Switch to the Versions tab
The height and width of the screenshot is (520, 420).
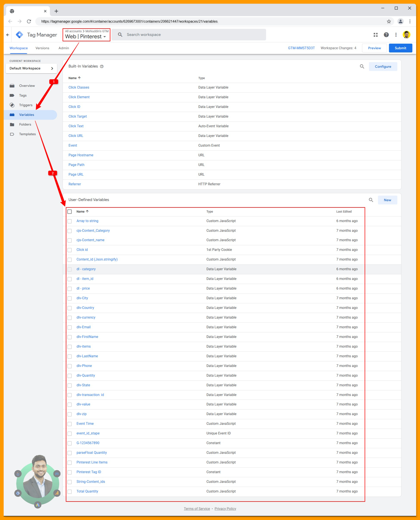click(42, 48)
